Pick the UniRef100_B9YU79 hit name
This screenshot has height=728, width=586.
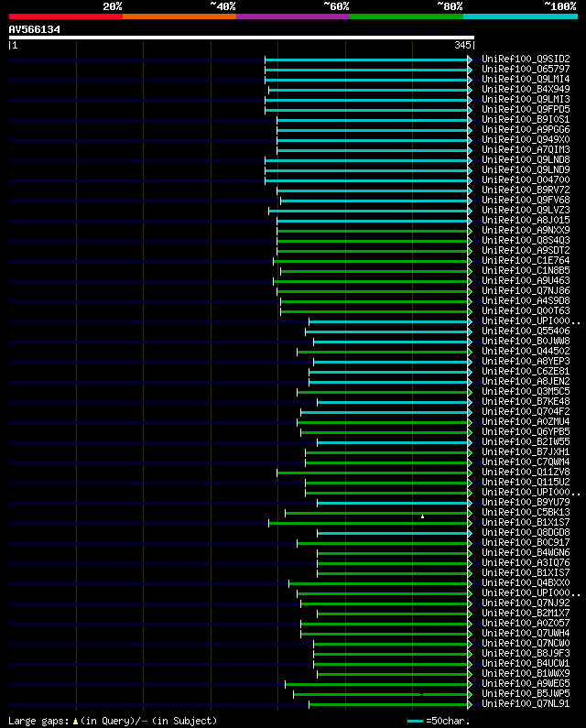[x=526, y=503]
